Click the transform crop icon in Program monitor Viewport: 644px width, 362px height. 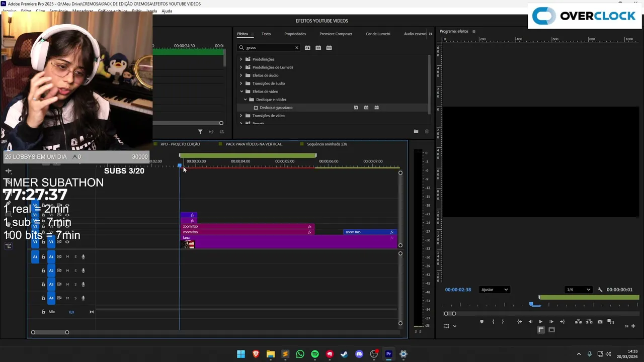[446, 326]
